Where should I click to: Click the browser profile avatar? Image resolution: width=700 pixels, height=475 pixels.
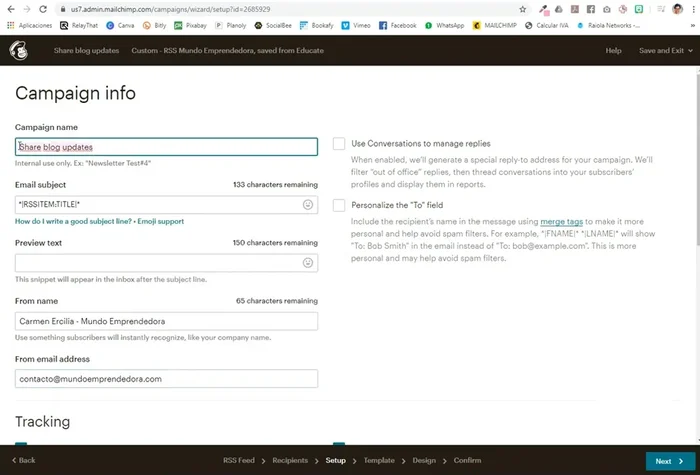677,9
